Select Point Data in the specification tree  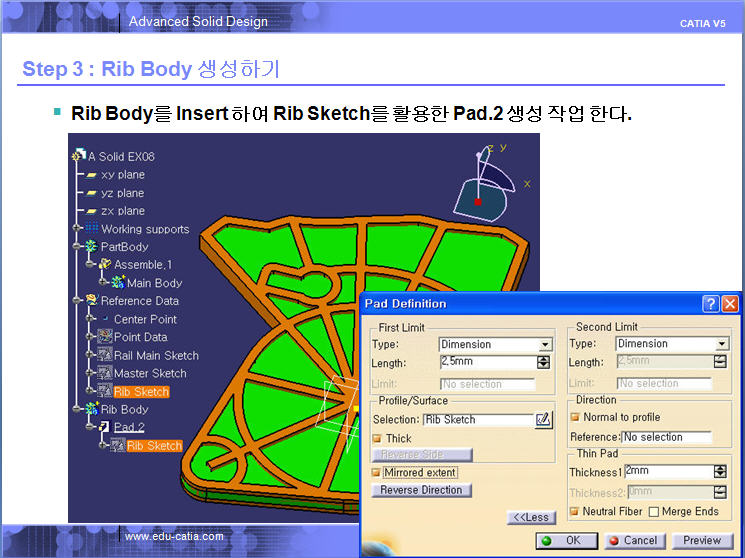[140, 338]
